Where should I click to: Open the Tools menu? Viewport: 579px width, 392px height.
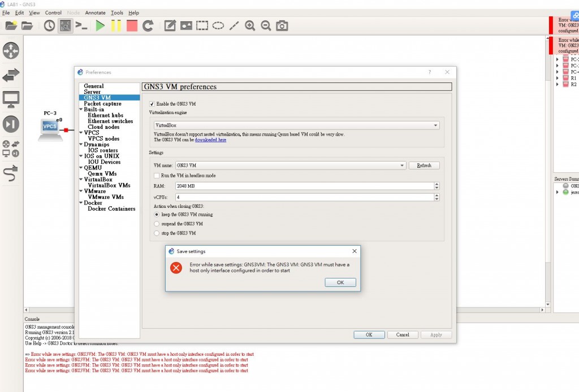point(117,12)
